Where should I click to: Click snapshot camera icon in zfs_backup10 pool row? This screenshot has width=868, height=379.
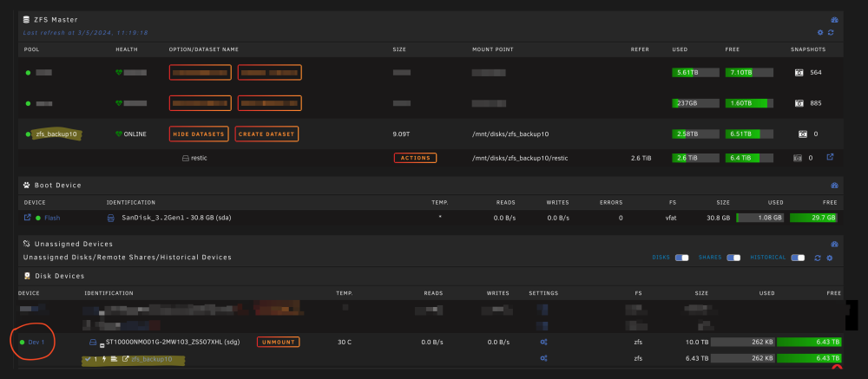point(802,134)
